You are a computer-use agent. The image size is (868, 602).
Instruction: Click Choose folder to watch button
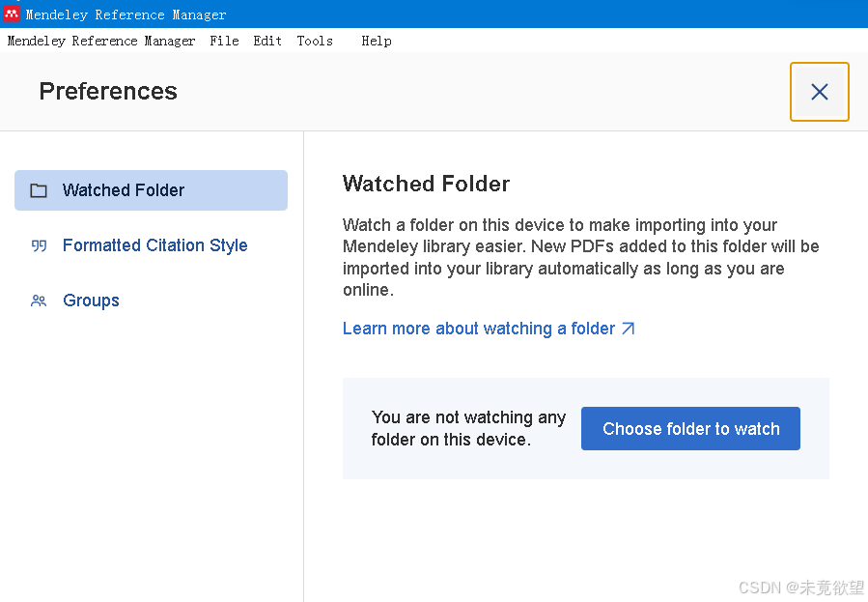tap(690, 429)
